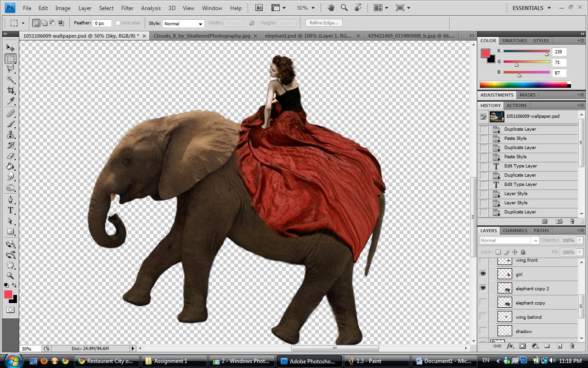This screenshot has width=588, height=368.
Task: Select the Move tool
Action: point(11,48)
